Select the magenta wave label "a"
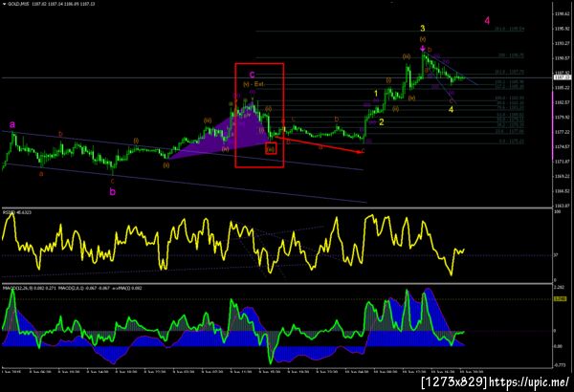The width and height of the screenshot is (574, 392). [x=12, y=124]
